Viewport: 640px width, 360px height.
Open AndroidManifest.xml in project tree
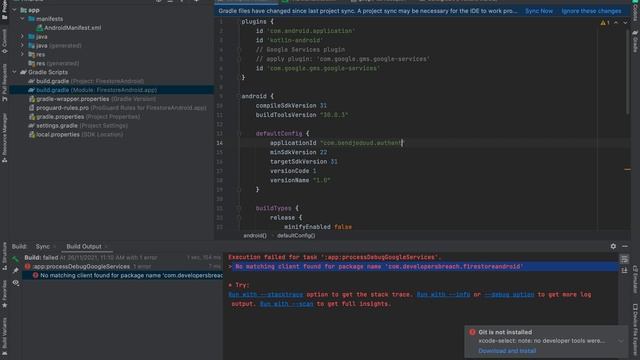tap(72, 28)
